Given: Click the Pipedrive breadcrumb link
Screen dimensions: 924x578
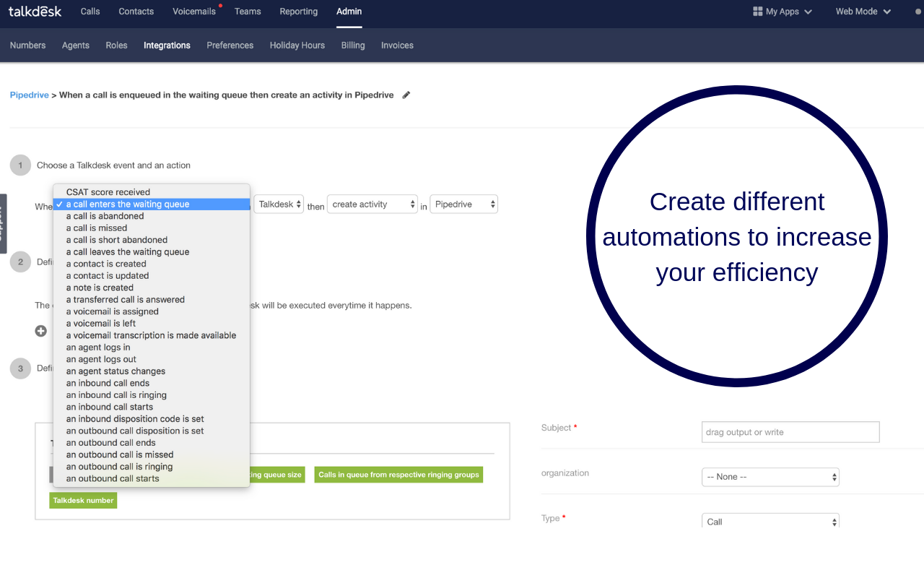Looking at the screenshot, I should (29, 95).
